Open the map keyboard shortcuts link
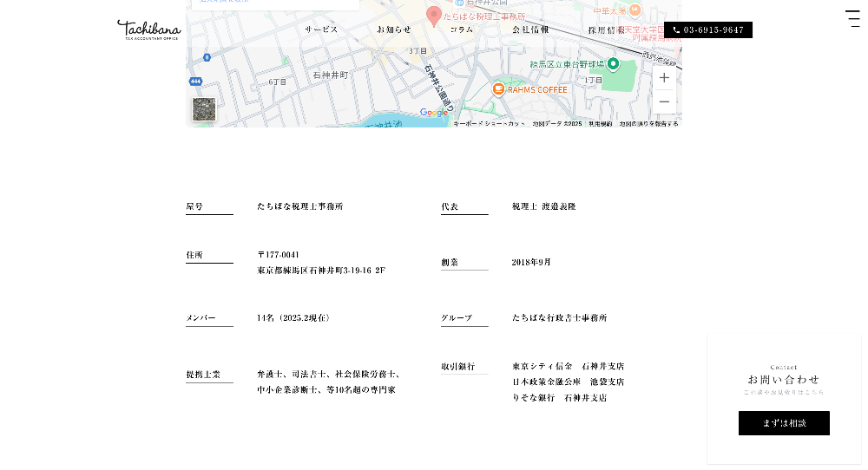868x470 pixels. point(490,124)
